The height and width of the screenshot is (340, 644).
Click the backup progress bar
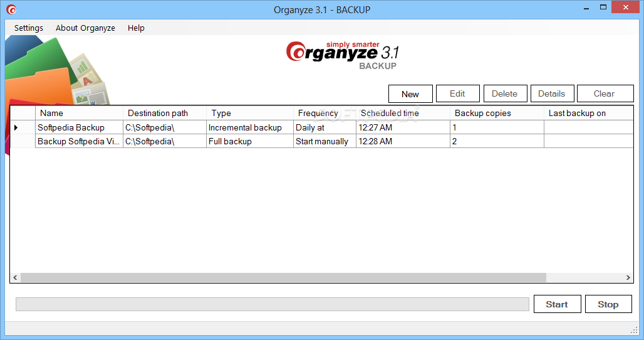pos(273,304)
